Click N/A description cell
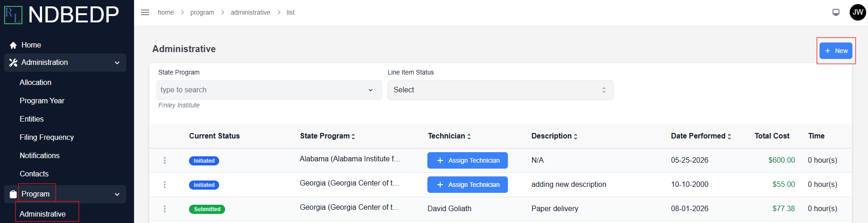Viewport: 868px width, 223px height. [x=538, y=160]
